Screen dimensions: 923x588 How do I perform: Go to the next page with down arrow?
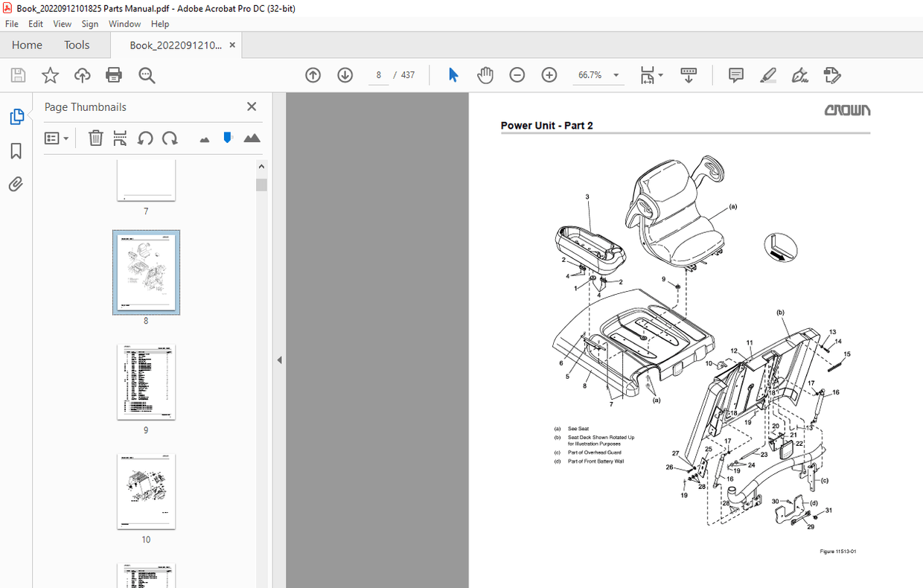(345, 74)
